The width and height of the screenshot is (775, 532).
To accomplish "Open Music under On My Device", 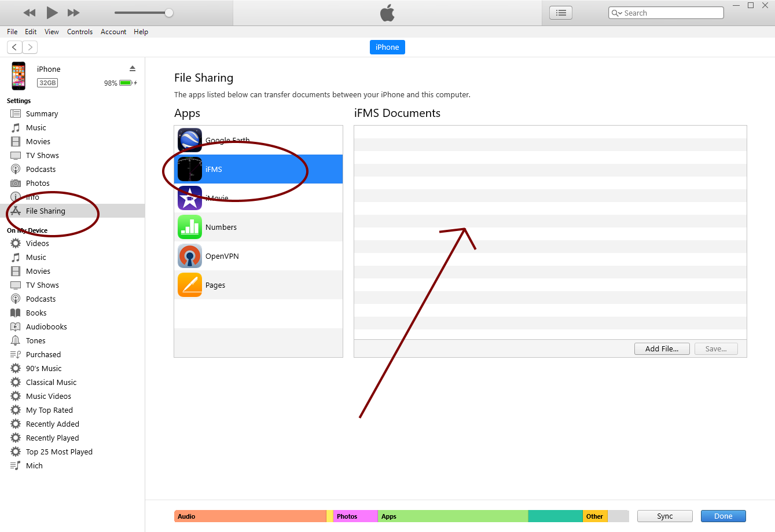I will click(36, 257).
